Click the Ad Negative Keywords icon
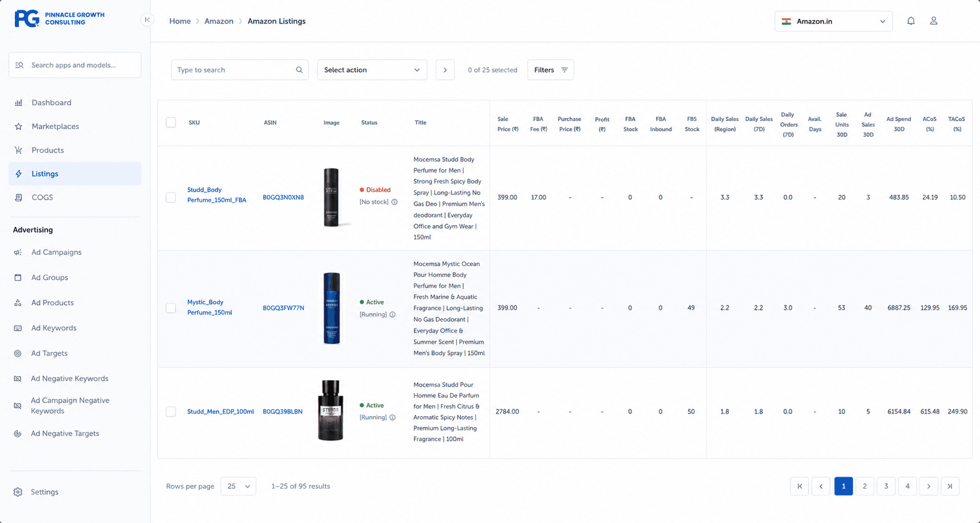Image resolution: width=980 pixels, height=523 pixels. click(18, 379)
